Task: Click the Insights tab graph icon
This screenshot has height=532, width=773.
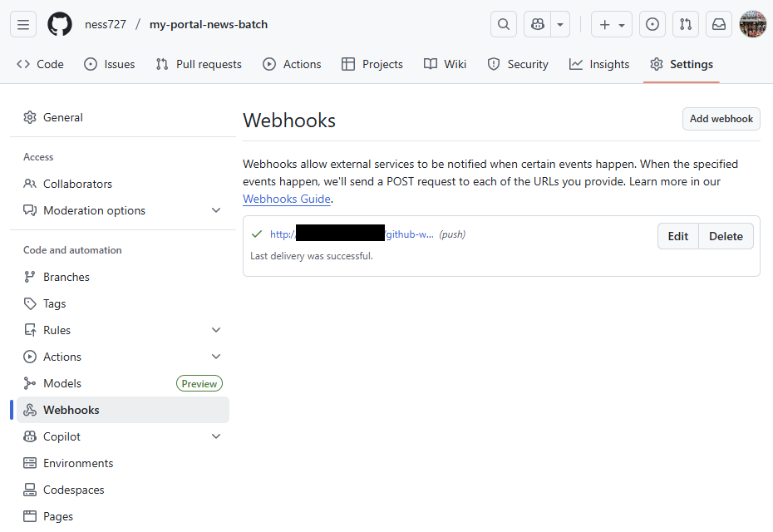Action: pyautogui.click(x=576, y=64)
